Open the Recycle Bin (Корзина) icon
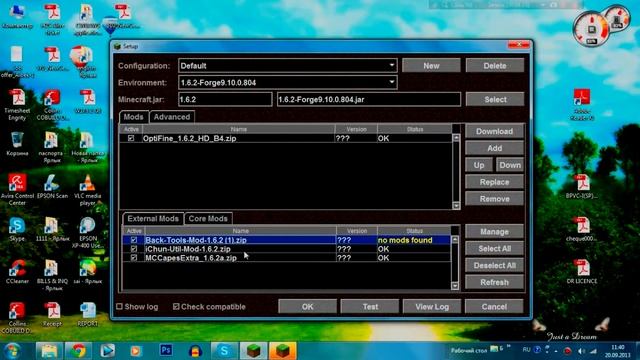 (17, 144)
